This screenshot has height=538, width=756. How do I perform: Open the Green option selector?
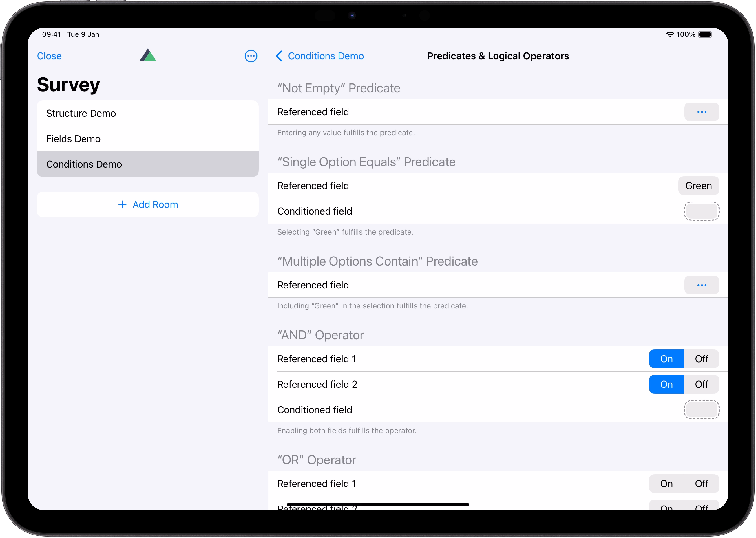click(x=698, y=186)
